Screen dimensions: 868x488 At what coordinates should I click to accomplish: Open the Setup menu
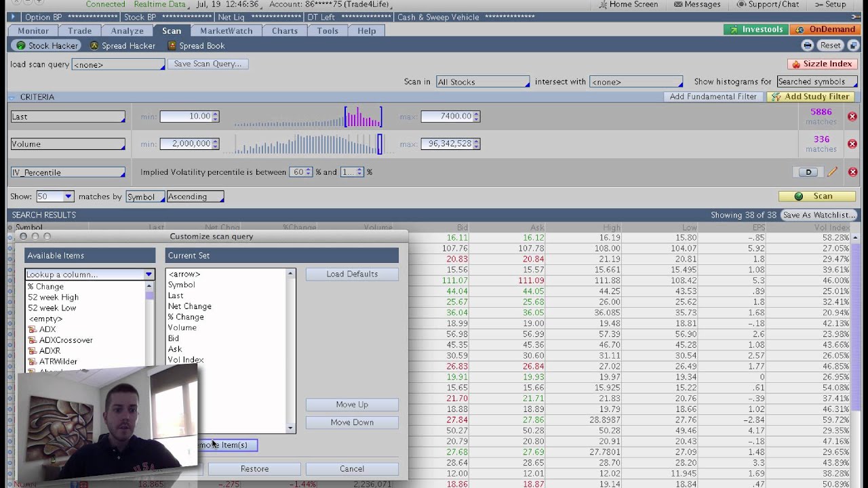click(x=829, y=5)
